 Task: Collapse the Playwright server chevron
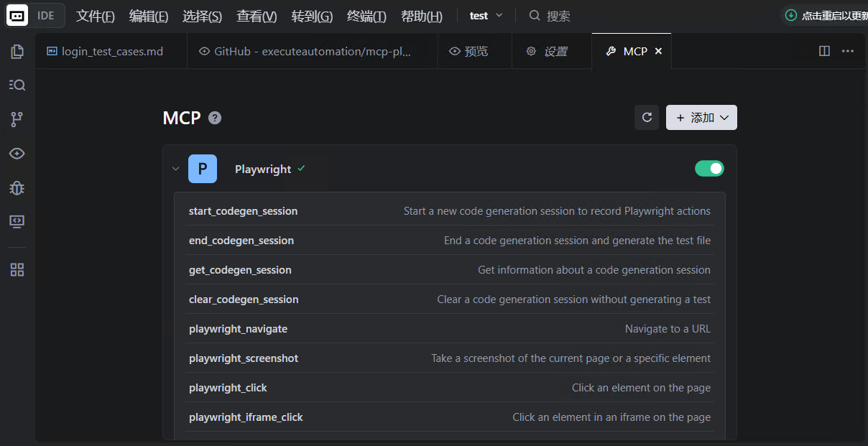coord(175,169)
